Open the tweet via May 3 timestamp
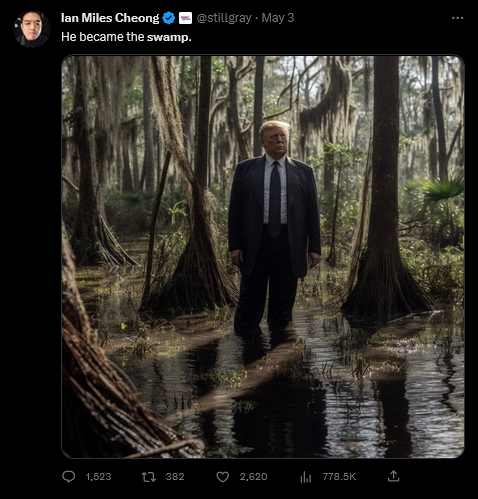This screenshot has width=478, height=499. [x=278, y=18]
